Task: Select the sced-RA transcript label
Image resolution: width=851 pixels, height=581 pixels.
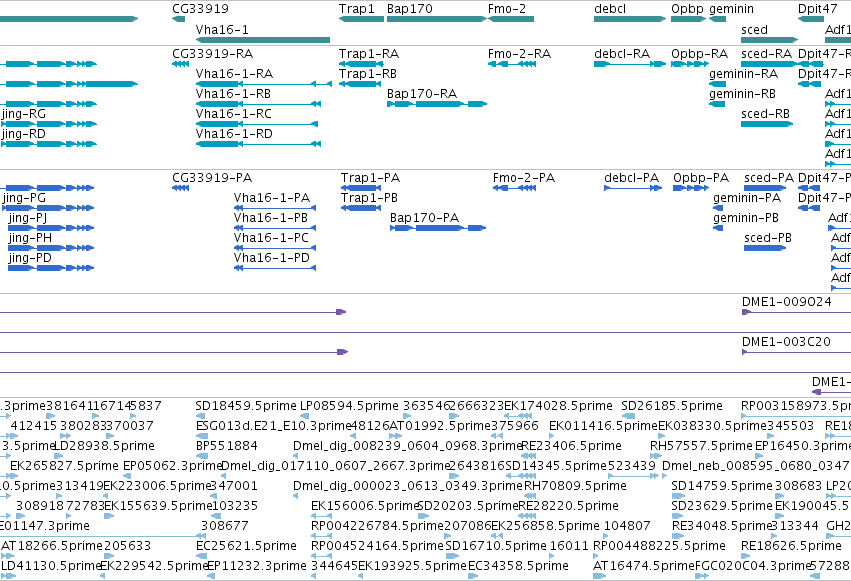Action: (x=767, y=54)
